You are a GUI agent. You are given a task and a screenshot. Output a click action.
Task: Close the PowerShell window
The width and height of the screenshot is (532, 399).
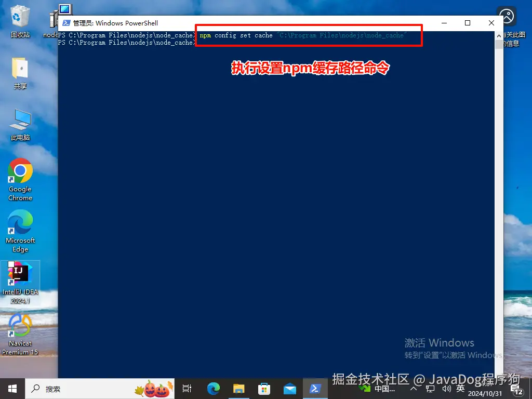(491, 23)
